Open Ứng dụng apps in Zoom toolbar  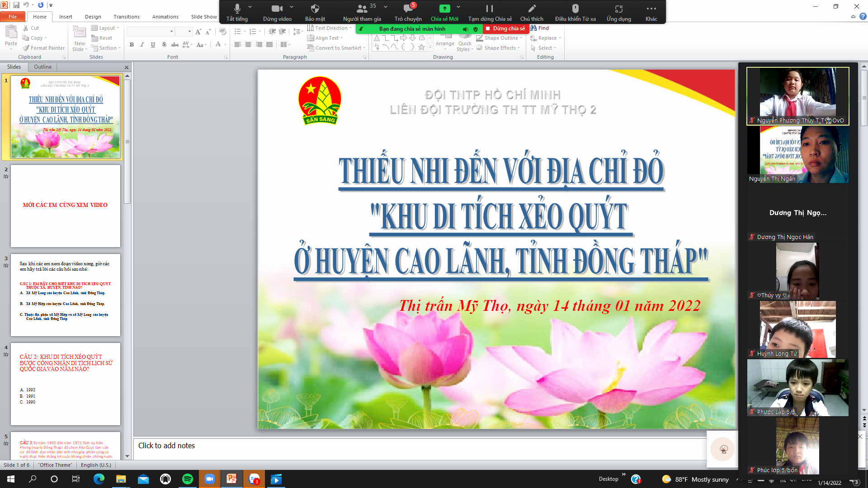pos(618,12)
